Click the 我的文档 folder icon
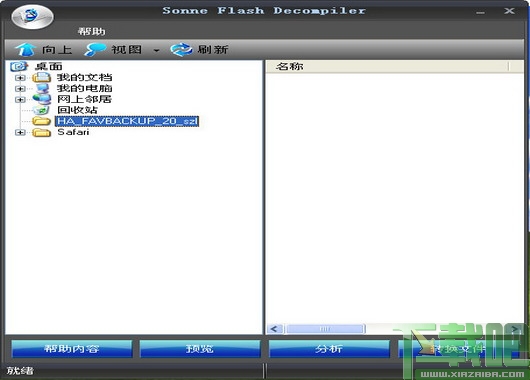This screenshot has height=380, width=530. [41, 77]
